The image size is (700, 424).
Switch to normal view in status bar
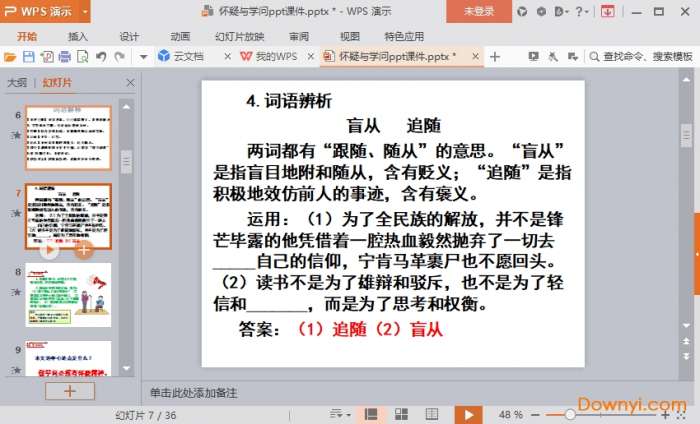coord(371,415)
